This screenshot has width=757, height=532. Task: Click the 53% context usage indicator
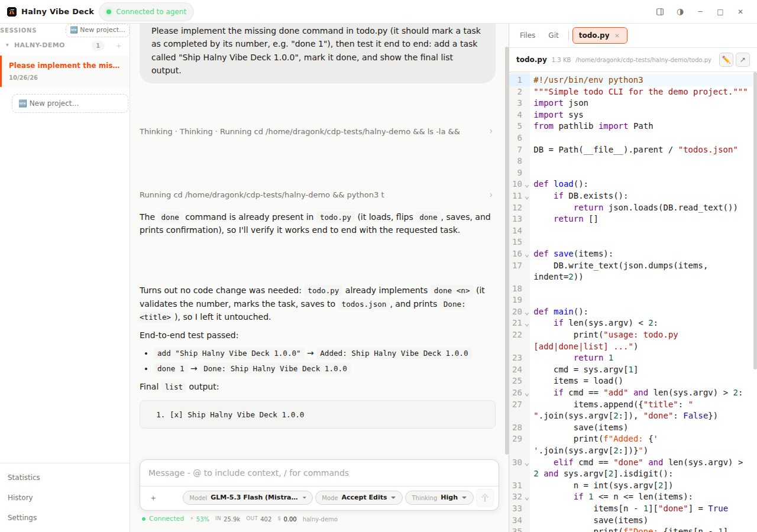tap(200, 519)
